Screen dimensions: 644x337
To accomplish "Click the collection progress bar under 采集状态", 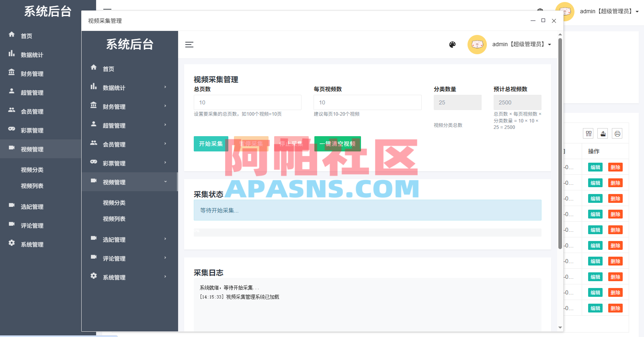I will click(367, 233).
